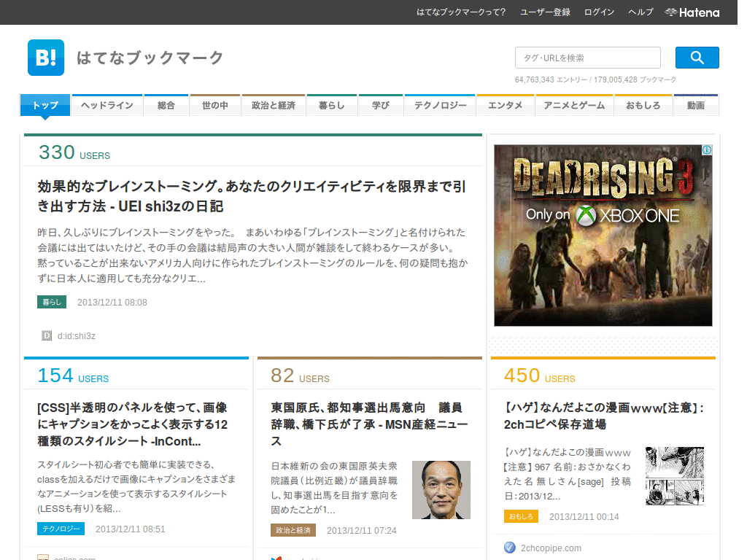Image resolution: width=747 pixels, height=560 pixels.
Task: Click the blue テクノロジー category tag
Action: pyautogui.click(x=61, y=529)
